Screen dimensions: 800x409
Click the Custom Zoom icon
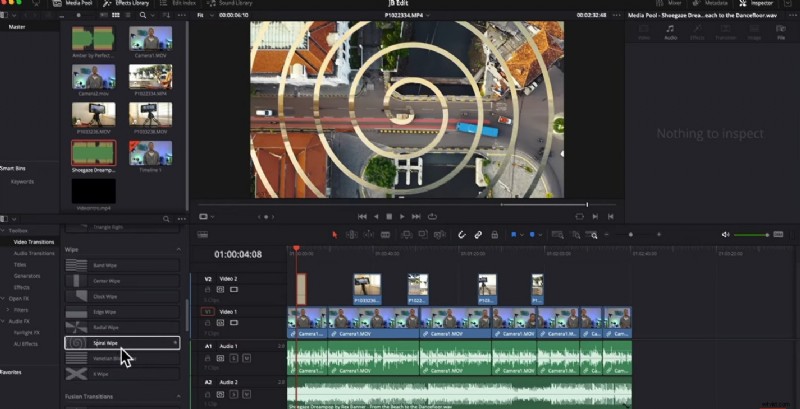point(592,235)
